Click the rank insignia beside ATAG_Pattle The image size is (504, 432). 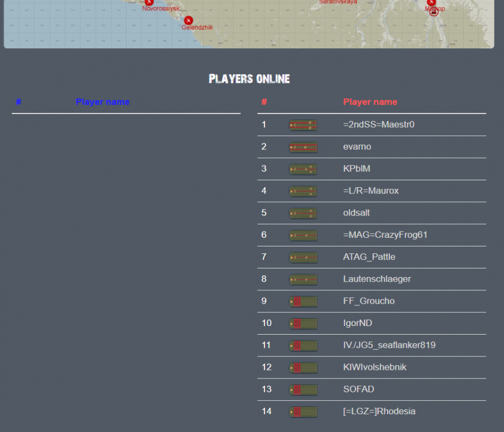pyautogui.click(x=303, y=257)
